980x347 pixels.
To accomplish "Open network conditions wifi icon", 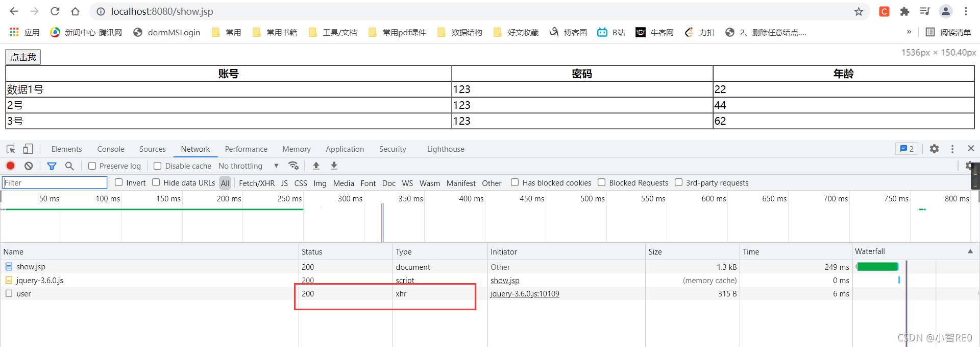I will (293, 166).
